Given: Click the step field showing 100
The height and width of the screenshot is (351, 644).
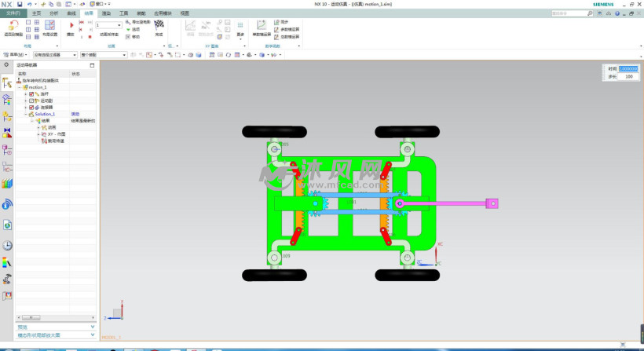Looking at the screenshot, I should [x=628, y=76].
